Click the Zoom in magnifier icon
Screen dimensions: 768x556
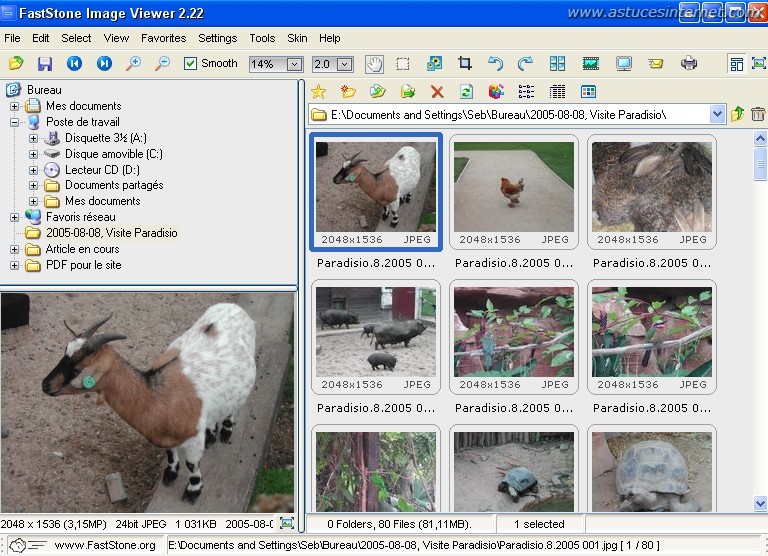(133, 63)
